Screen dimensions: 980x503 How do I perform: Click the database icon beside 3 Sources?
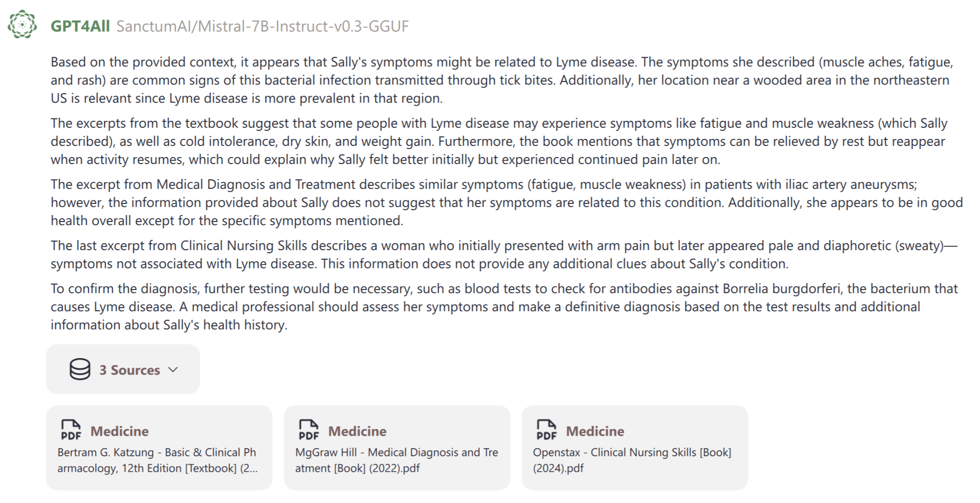point(80,369)
